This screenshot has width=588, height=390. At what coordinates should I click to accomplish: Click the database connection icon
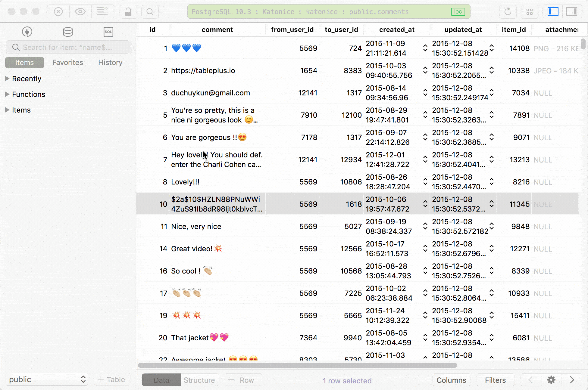click(x=27, y=31)
